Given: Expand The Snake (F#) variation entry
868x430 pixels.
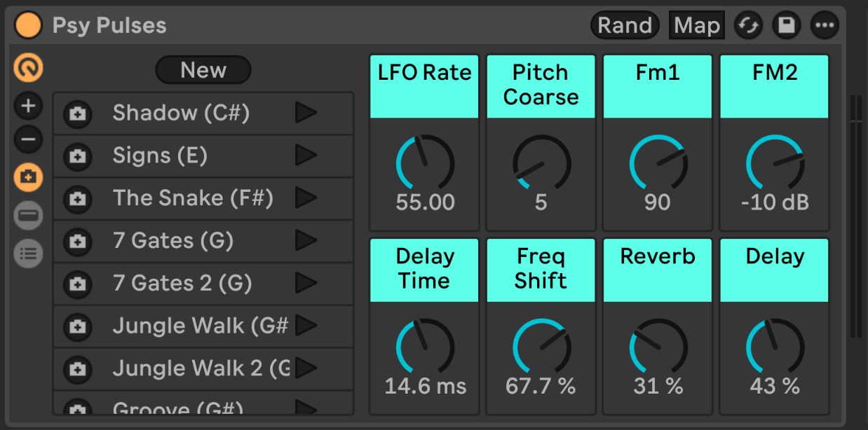Looking at the screenshot, I should [x=307, y=198].
